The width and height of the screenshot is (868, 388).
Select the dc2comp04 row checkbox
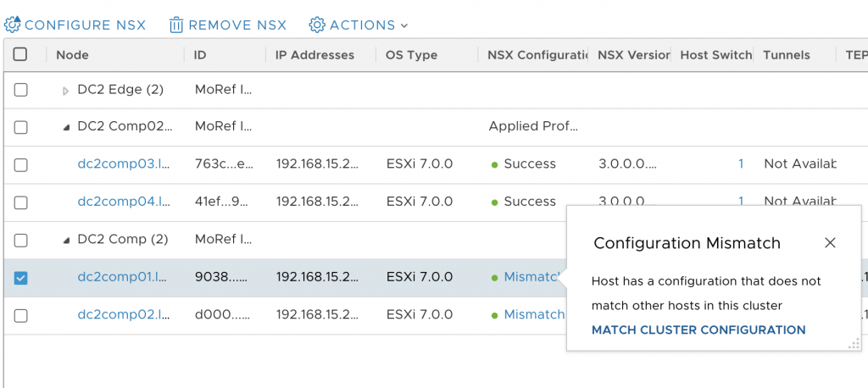20,202
